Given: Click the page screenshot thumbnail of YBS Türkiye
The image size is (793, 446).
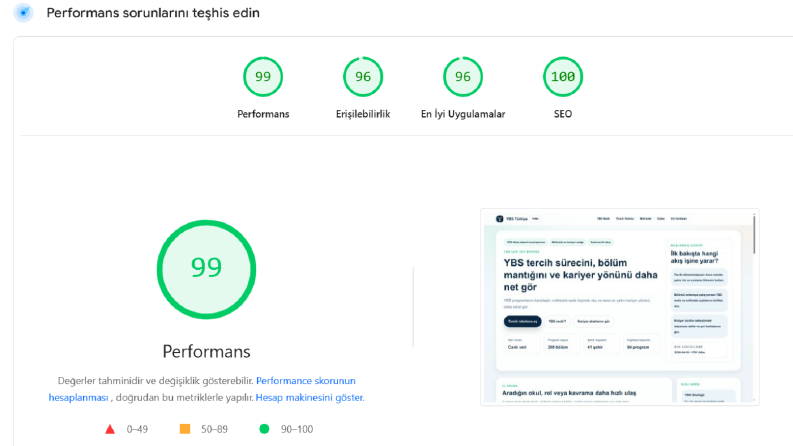Looking at the screenshot, I should pyautogui.click(x=620, y=307).
